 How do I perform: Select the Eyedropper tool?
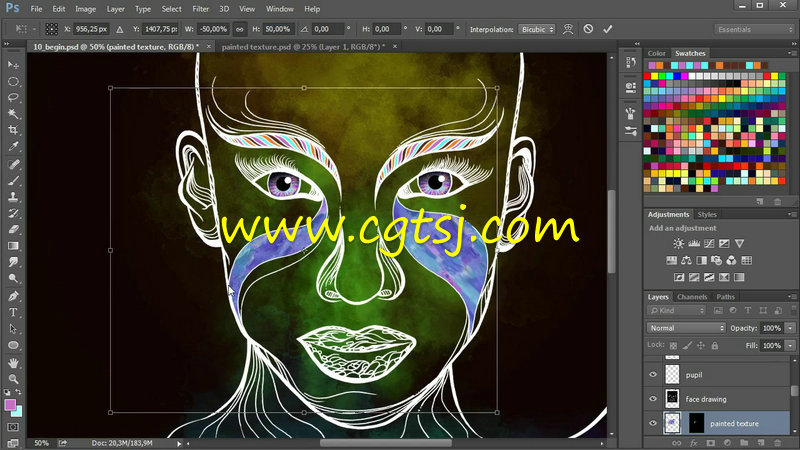(x=13, y=146)
